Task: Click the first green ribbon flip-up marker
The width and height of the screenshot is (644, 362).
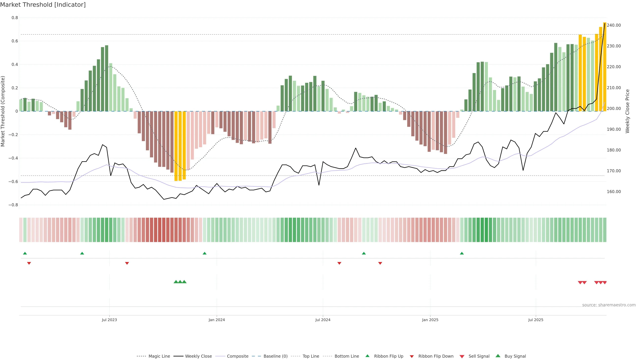Action: tap(25, 253)
